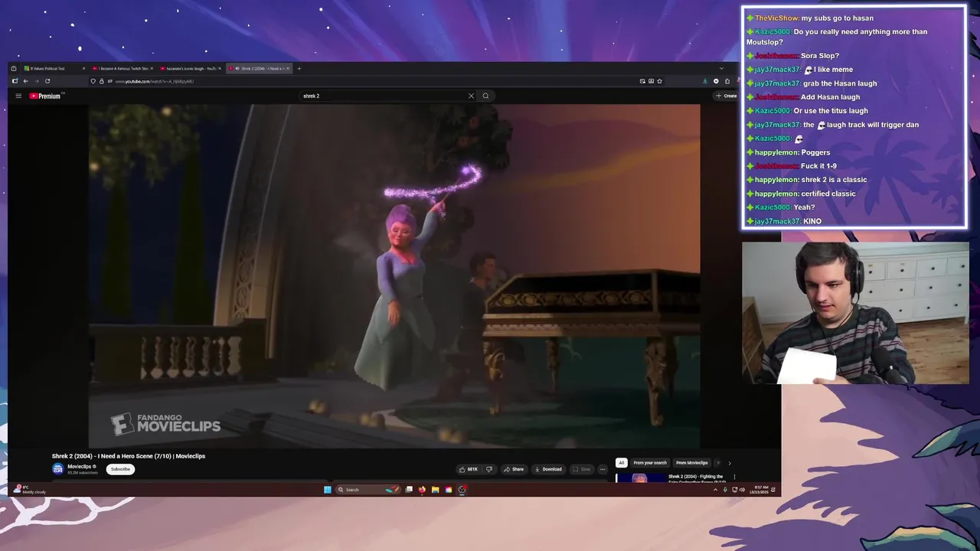This screenshot has height=551, width=980.
Task: Share the Shrek 2 video
Action: (x=514, y=469)
